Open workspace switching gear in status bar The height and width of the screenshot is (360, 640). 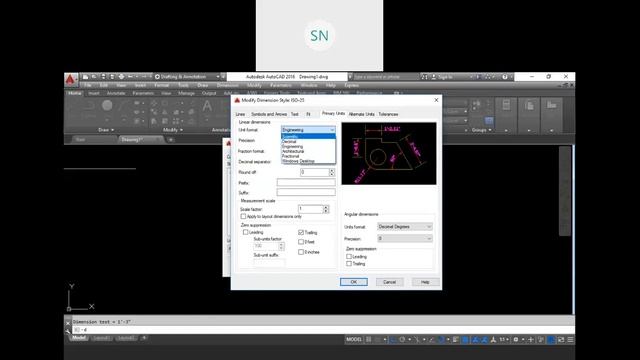click(x=516, y=340)
